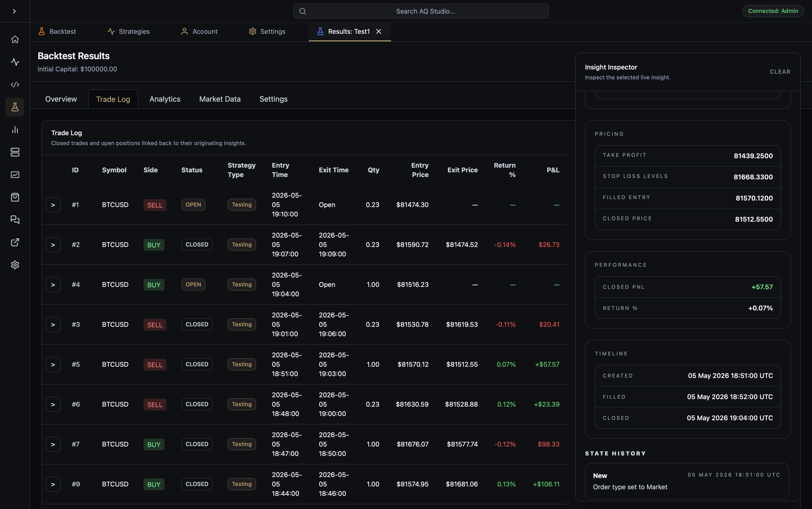
Task: Click the Strategies tab pulse icon
Action: tap(111, 32)
